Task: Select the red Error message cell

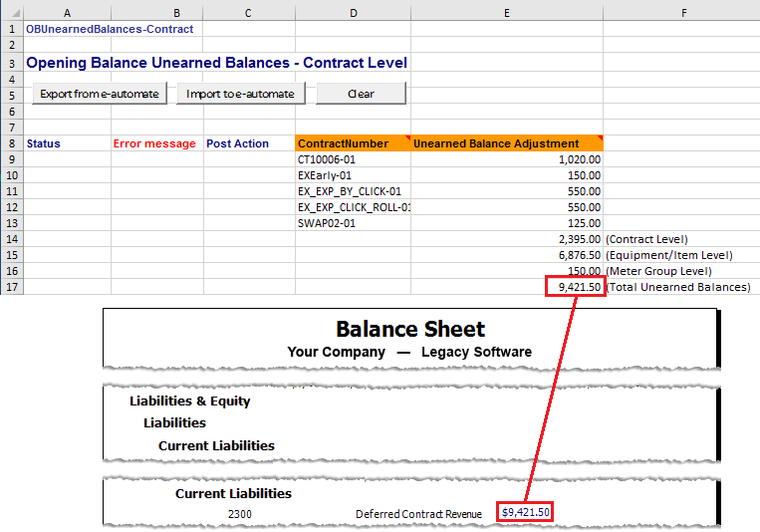Action: click(x=156, y=143)
